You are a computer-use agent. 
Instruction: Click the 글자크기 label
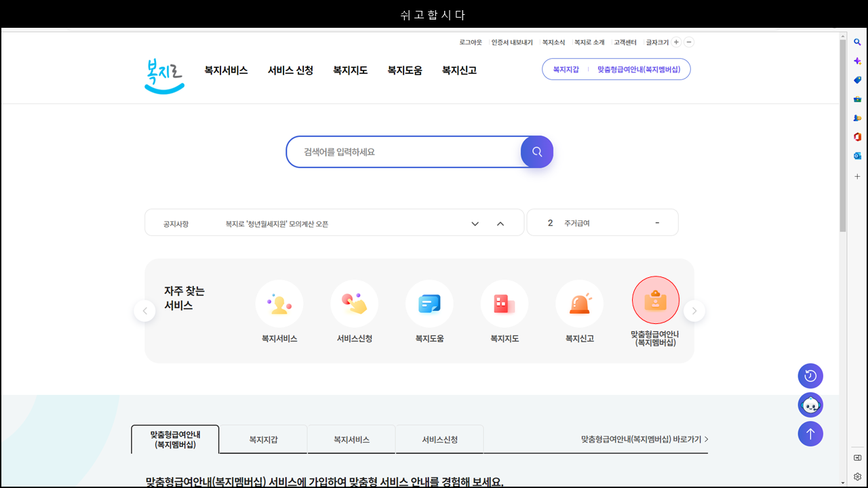pyautogui.click(x=657, y=42)
